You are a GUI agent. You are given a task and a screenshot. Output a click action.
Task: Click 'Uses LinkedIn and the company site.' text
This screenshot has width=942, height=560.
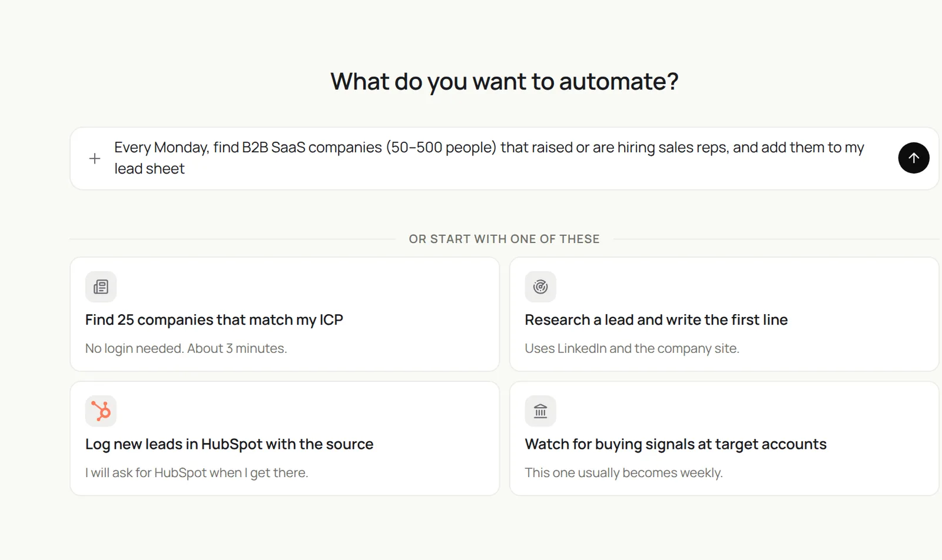click(632, 348)
